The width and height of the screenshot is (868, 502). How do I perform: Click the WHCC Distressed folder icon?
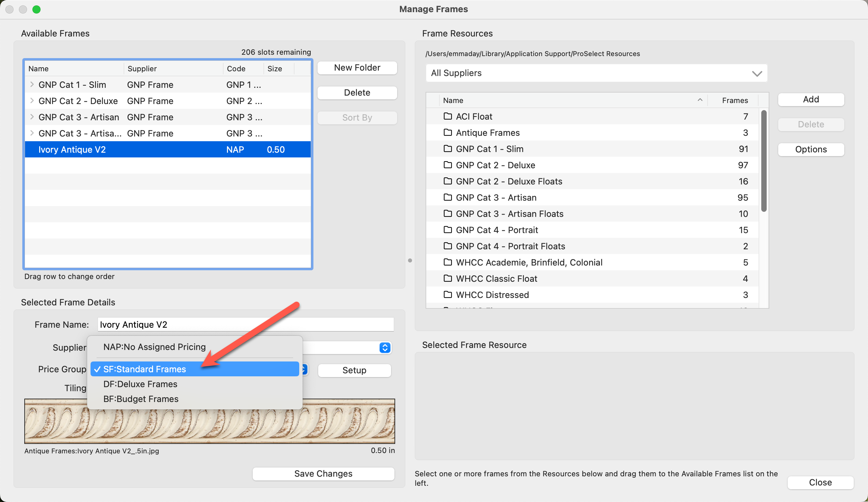point(448,295)
